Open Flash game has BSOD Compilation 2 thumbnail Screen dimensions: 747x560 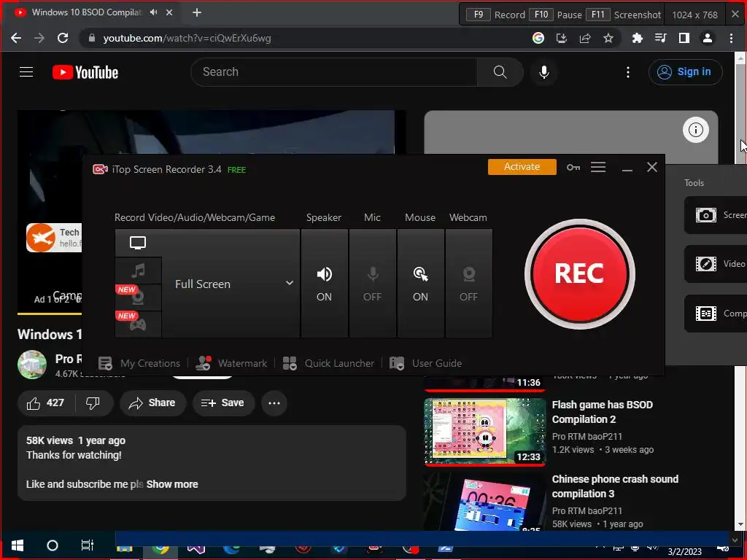(485, 432)
